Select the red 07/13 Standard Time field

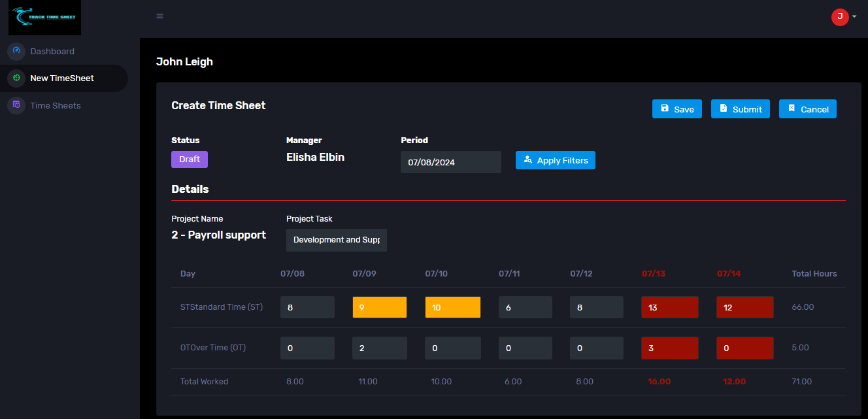click(669, 307)
